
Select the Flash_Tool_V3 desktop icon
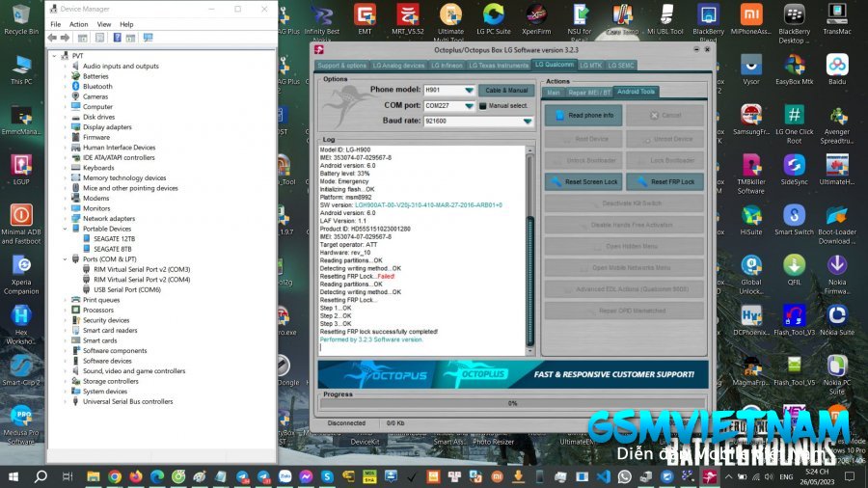795,320
